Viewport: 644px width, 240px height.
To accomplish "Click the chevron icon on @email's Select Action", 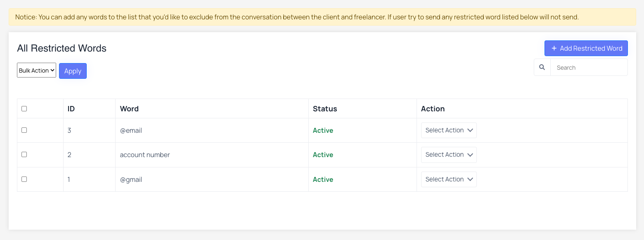I will click(x=470, y=130).
